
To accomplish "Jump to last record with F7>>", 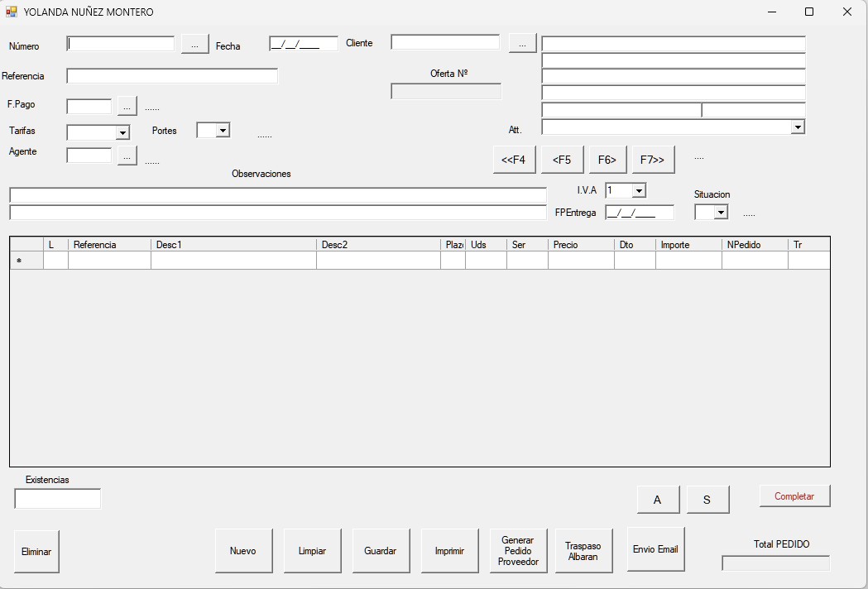I will 653,160.
